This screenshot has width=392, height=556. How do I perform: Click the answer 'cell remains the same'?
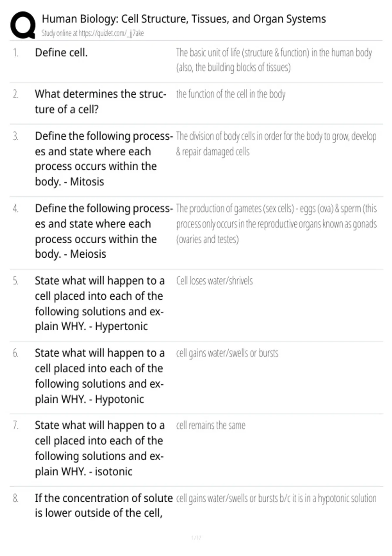click(211, 426)
